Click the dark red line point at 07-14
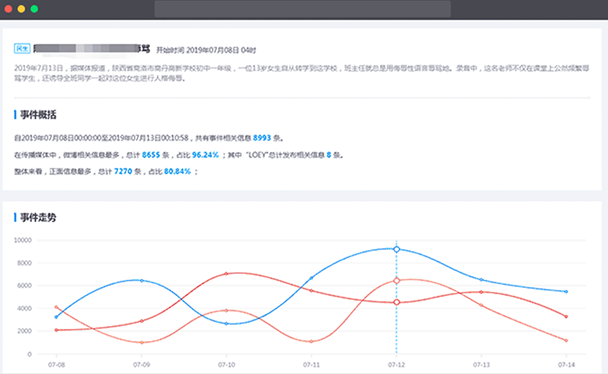The height and width of the screenshot is (374, 608). (x=566, y=317)
